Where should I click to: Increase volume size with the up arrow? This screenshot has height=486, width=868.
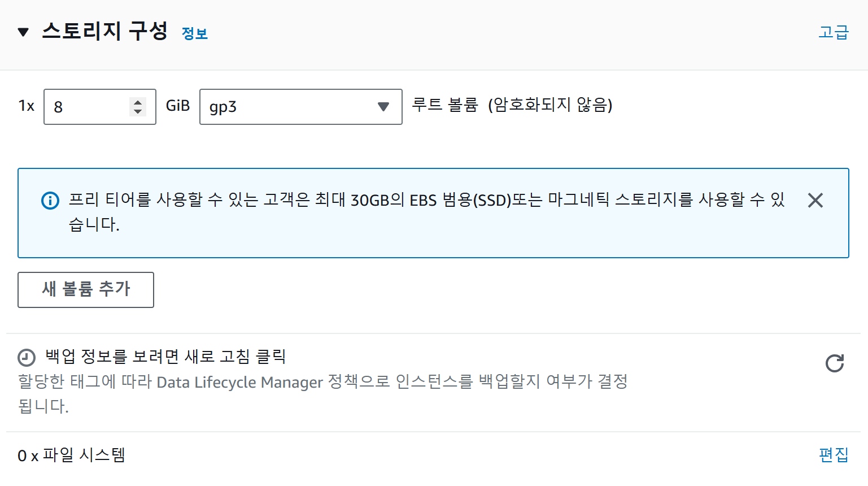pos(138,102)
